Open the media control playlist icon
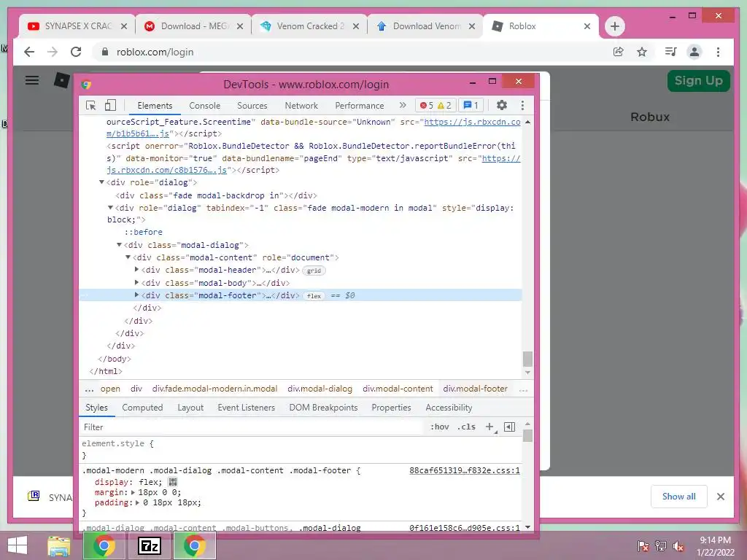 671,52
